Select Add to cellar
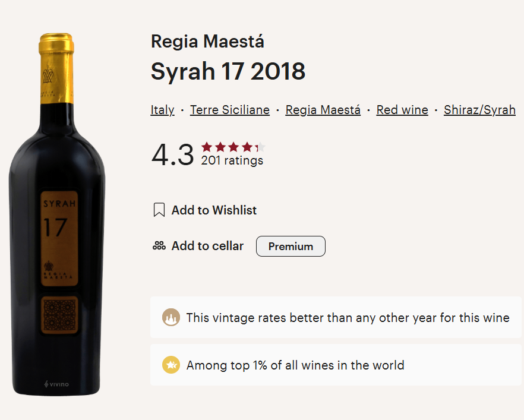The width and height of the screenshot is (524, 420). 207,246
